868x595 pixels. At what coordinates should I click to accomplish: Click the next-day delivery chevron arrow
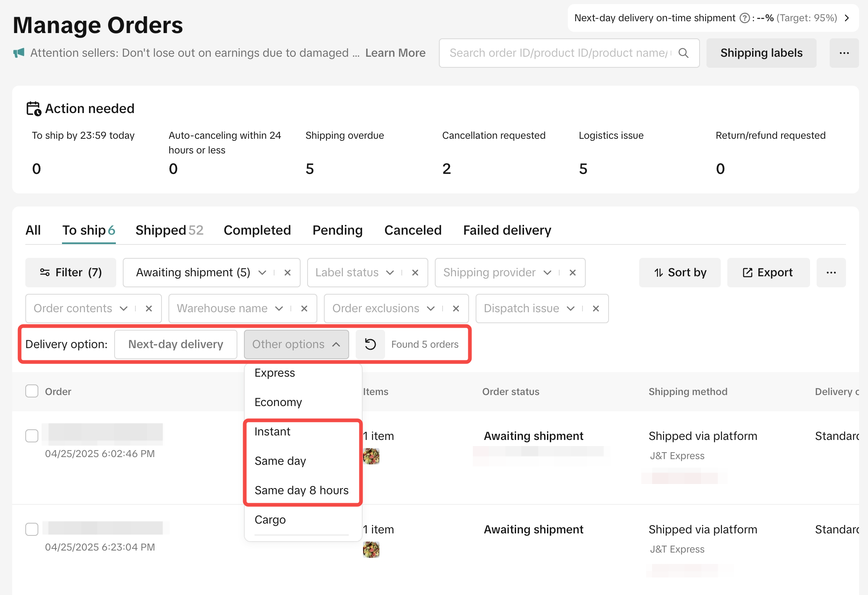tap(847, 18)
